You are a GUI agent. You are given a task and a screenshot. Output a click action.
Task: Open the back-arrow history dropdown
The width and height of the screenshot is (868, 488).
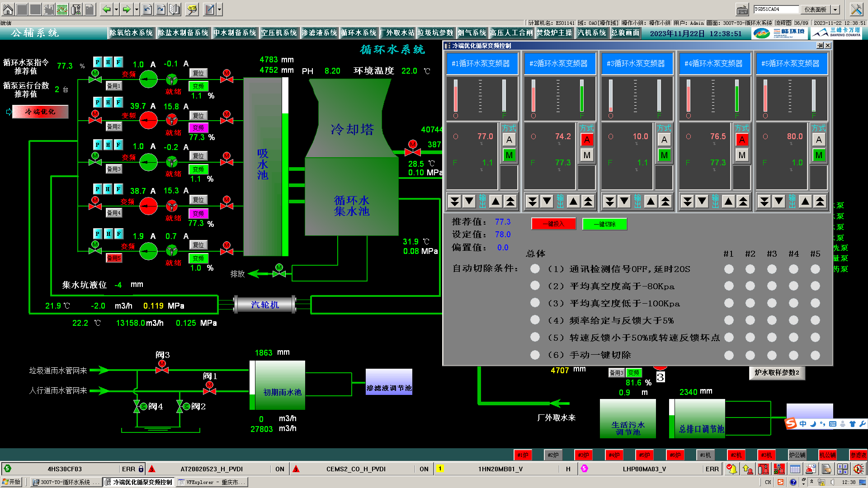[116, 9]
